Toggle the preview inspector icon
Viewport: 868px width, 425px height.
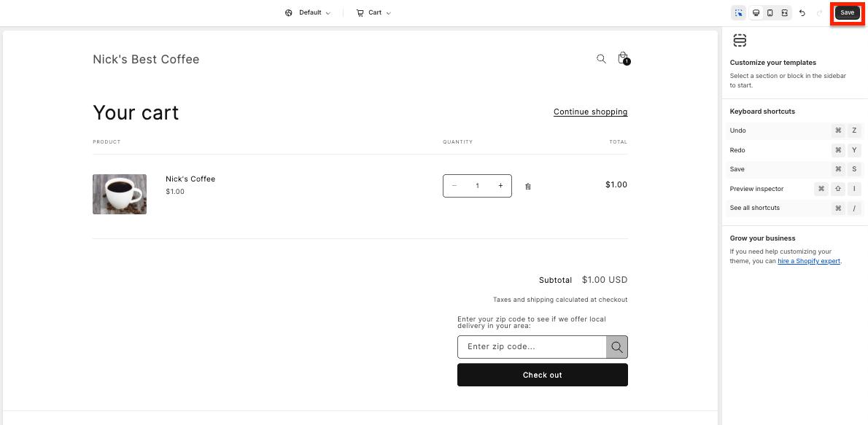point(738,12)
